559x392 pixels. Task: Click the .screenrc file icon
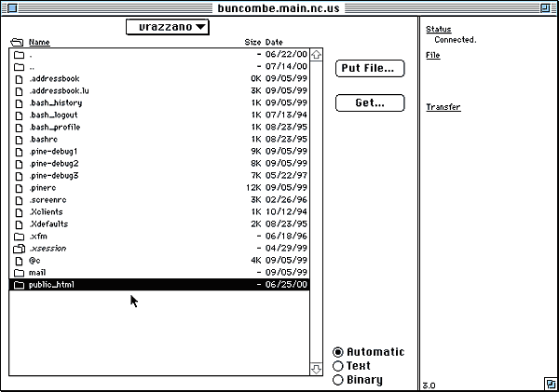(19, 200)
